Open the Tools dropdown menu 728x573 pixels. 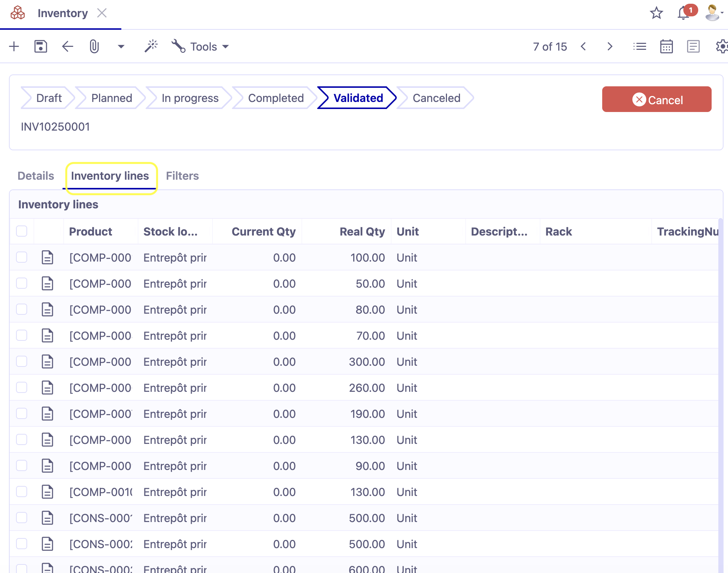tap(200, 47)
